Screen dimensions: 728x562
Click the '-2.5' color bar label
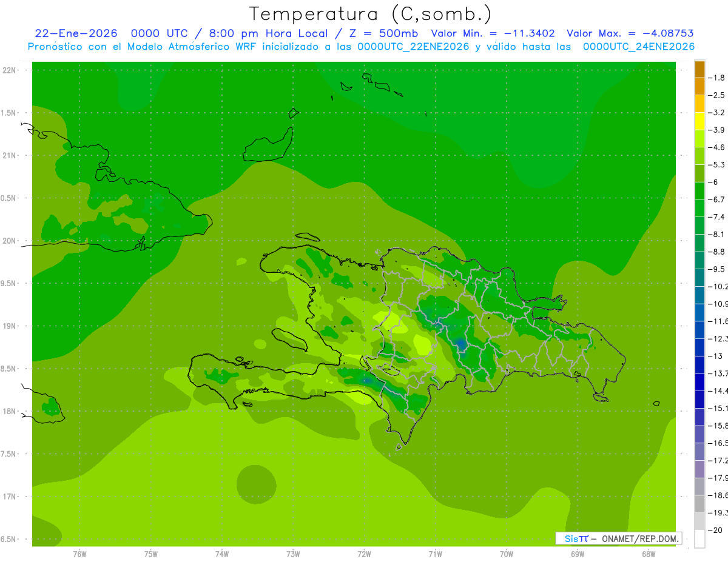pos(716,95)
